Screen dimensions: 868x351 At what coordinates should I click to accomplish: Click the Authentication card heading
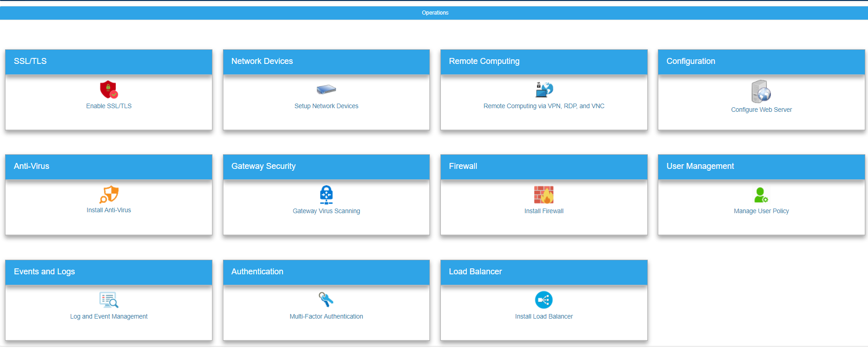point(326,272)
